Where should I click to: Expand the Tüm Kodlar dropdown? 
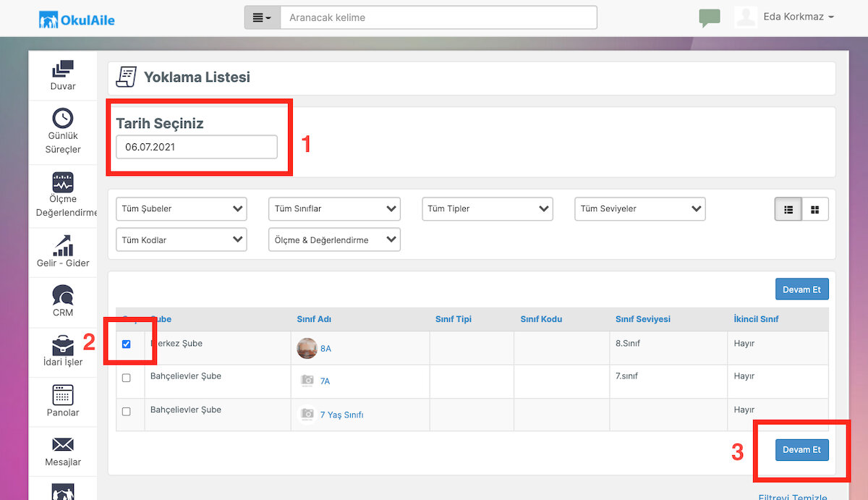pos(182,240)
